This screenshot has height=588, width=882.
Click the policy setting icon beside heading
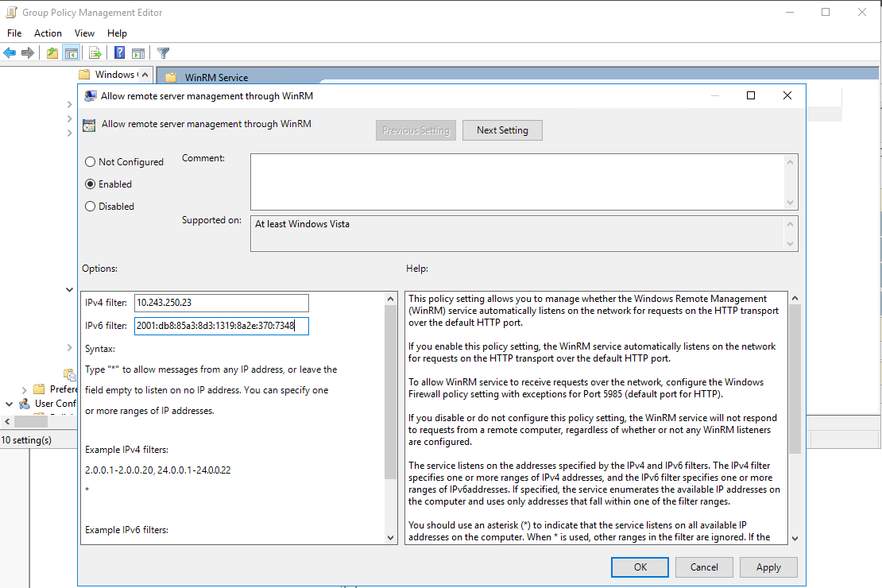(x=89, y=125)
